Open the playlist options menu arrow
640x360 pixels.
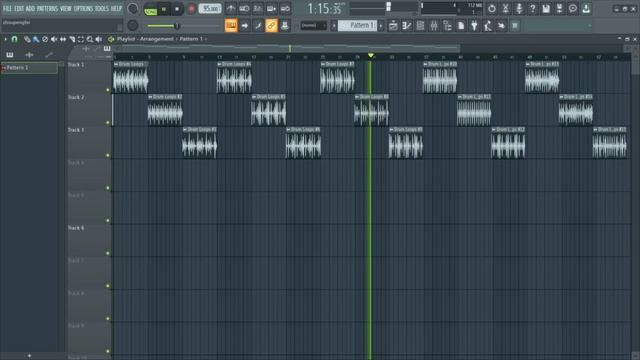[x=5, y=39]
